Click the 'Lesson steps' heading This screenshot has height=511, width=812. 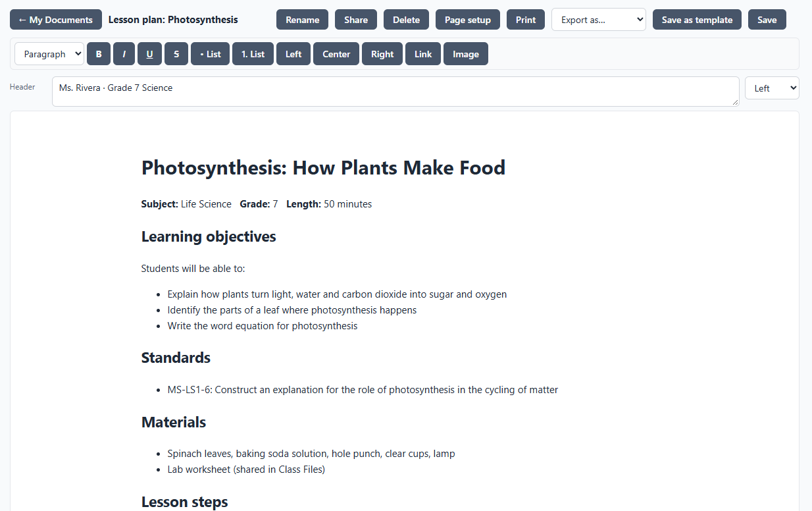click(x=184, y=502)
